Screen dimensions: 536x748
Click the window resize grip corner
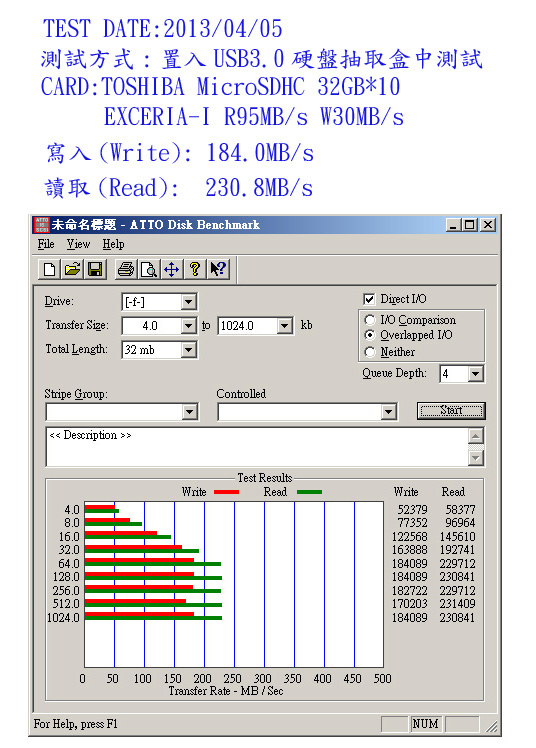[x=491, y=727]
